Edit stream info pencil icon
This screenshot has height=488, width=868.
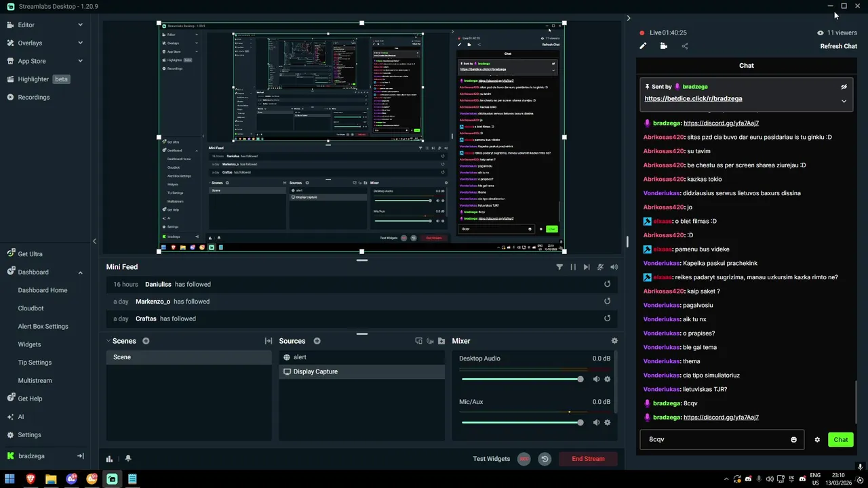[643, 46]
